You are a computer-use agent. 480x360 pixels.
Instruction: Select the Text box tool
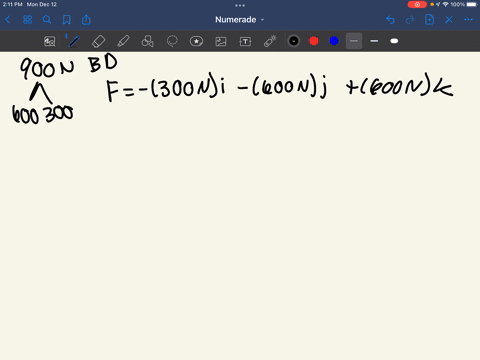(x=245, y=41)
